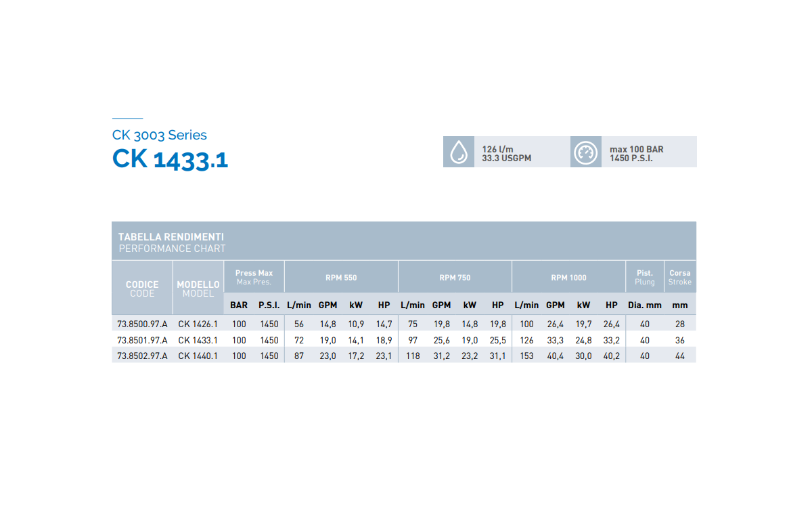The width and height of the screenshot is (812, 508).
Task: Select stroke value 44 in last row
Action: (679, 356)
